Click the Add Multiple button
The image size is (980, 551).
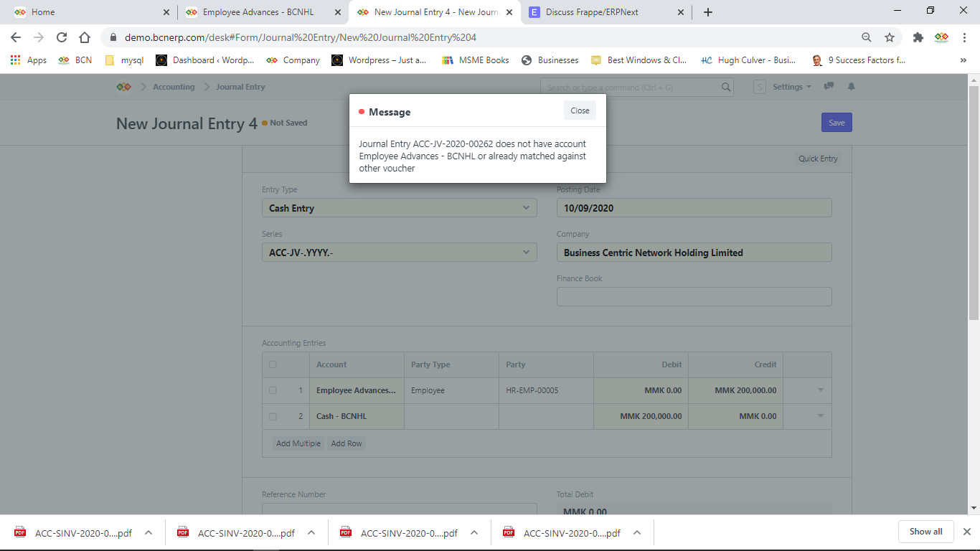tap(298, 443)
